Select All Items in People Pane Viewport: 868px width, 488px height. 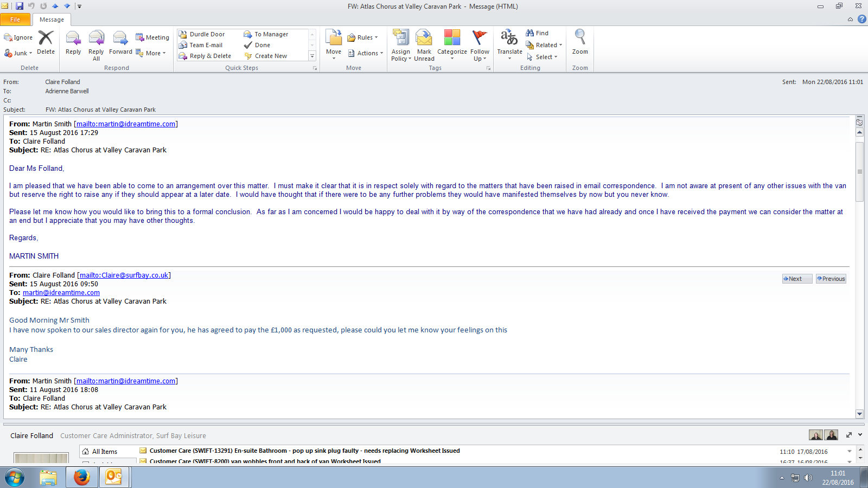click(104, 451)
